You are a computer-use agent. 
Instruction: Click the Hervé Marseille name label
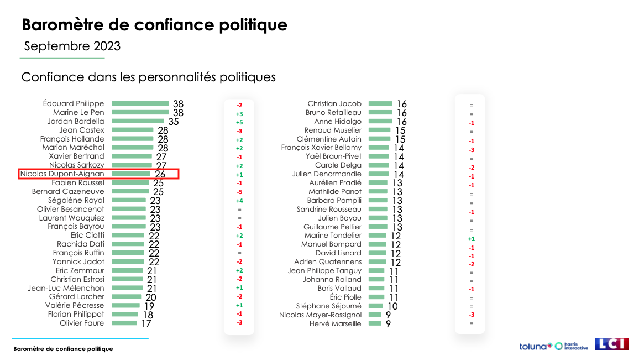point(335,323)
